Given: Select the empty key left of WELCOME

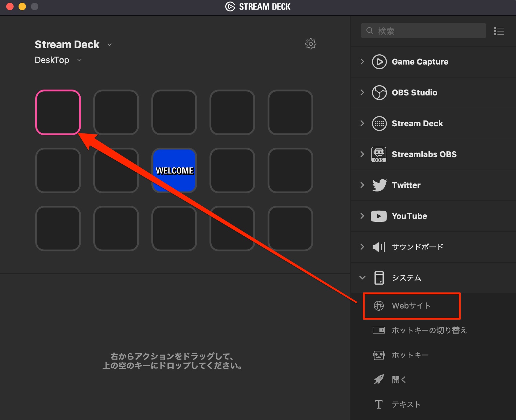Looking at the screenshot, I should coord(116,170).
